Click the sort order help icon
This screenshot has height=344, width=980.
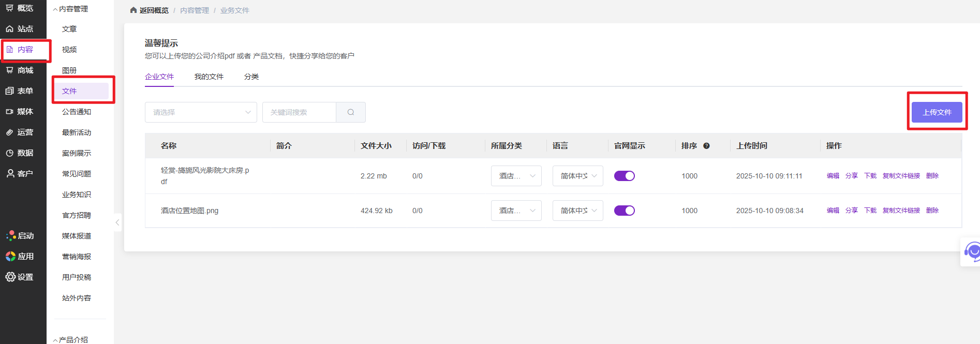point(706,146)
